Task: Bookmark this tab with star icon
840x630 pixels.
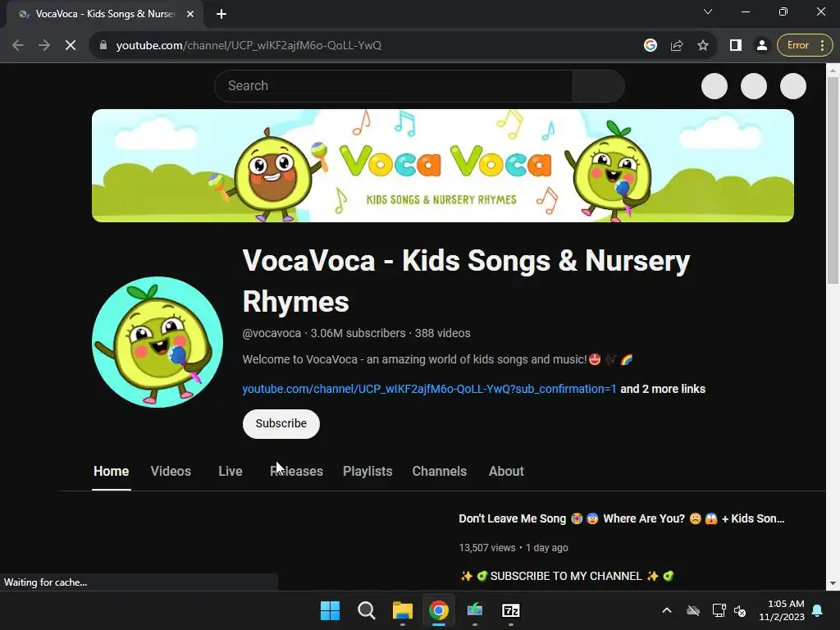Action: click(x=703, y=46)
